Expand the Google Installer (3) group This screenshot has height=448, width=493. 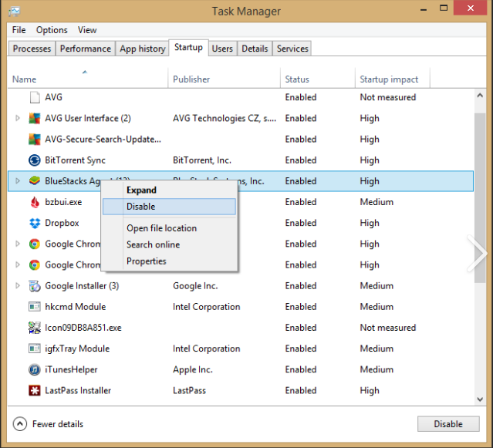point(18,286)
